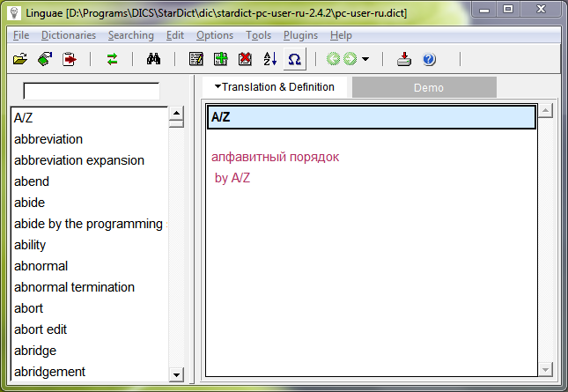Toggle the Omega special characters button
The height and width of the screenshot is (392, 568).
pos(294,60)
